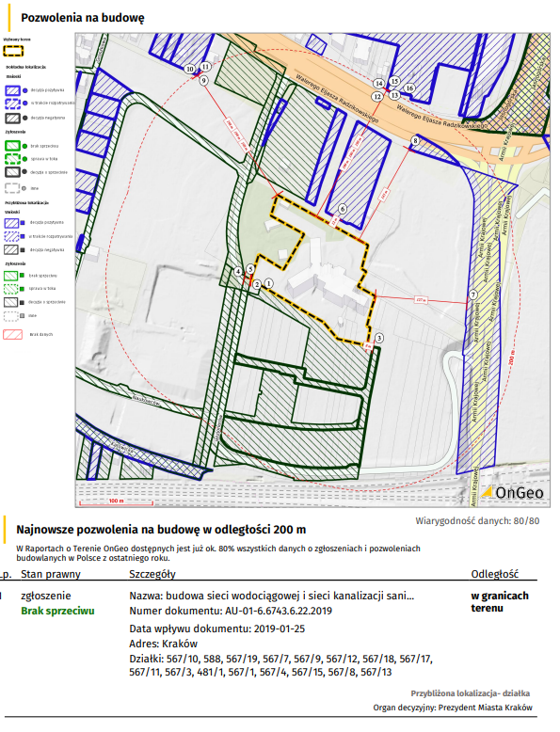Click the 'Nazwa: budowa sieci wodociągowej' line

click(x=271, y=596)
